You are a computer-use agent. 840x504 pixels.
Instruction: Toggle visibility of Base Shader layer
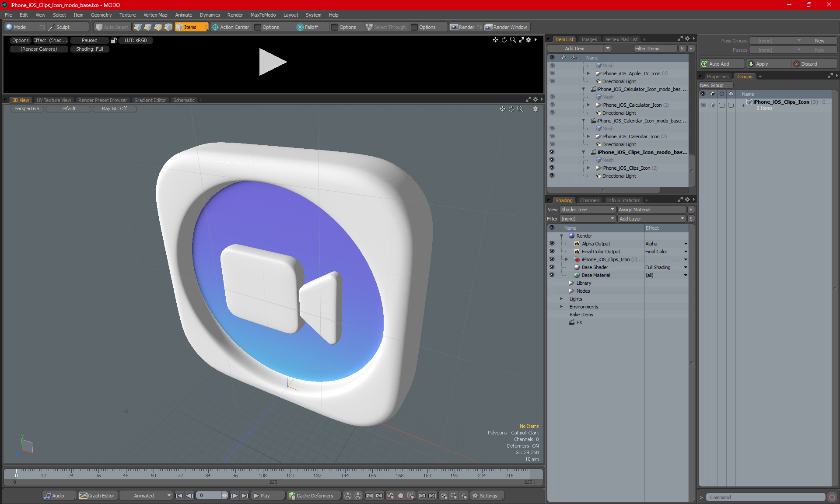pos(552,267)
